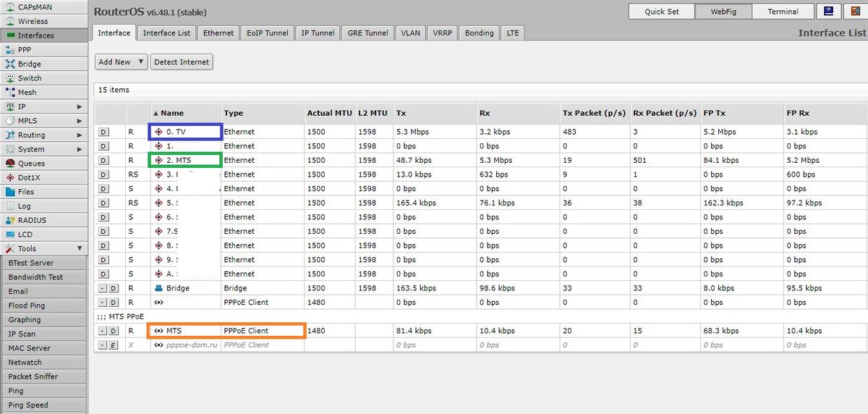Open Bandwidth Test under Tools

click(44, 277)
